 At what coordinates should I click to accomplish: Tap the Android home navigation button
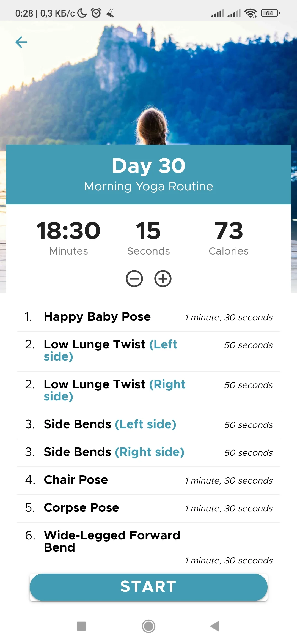click(x=148, y=626)
